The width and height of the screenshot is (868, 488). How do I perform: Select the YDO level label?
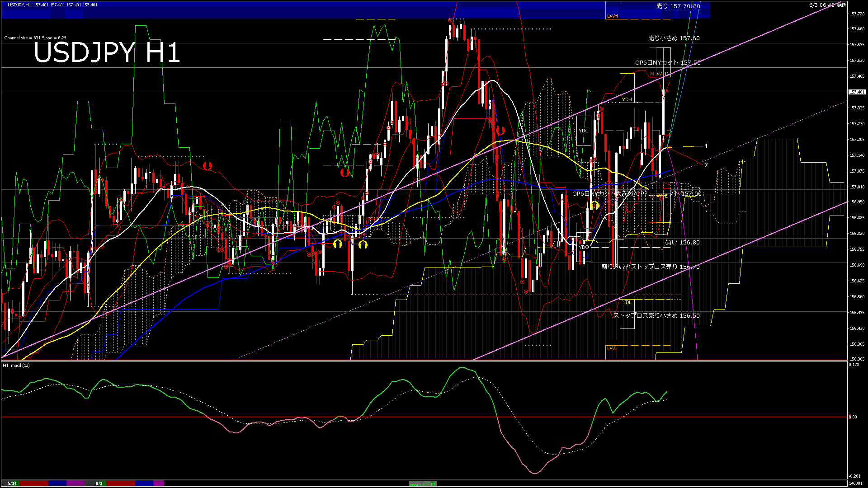(x=584, y=247)
